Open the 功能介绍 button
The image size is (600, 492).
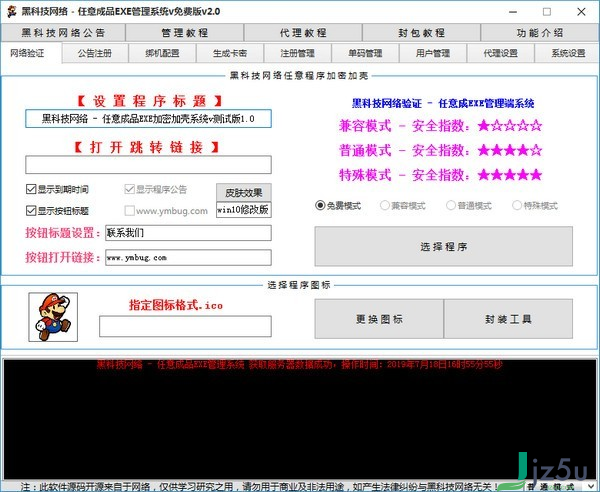[x=540, y=33]
